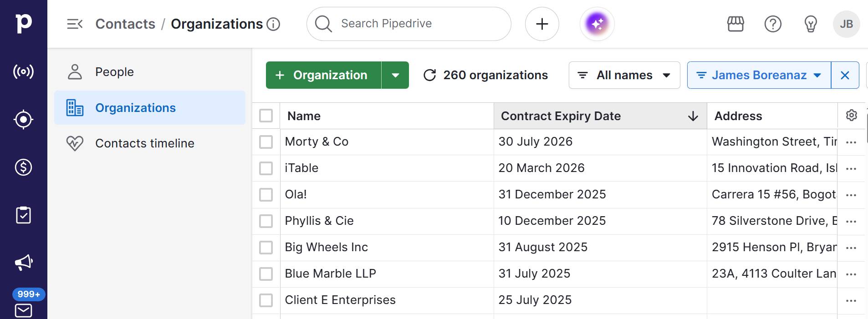Click the Address column header
The image size is (868, 319).
point(772,116)
